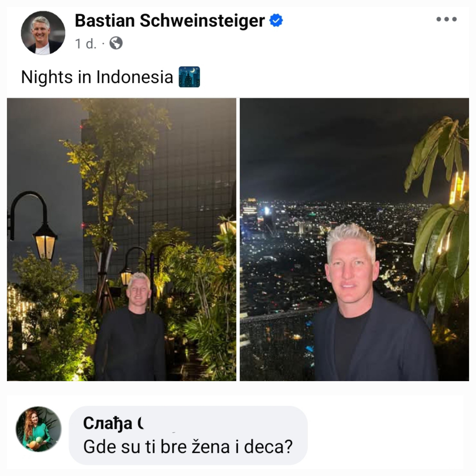Click the commenter's round avatar
This screenshot has width=476, height=476.
tap(39, 429)
